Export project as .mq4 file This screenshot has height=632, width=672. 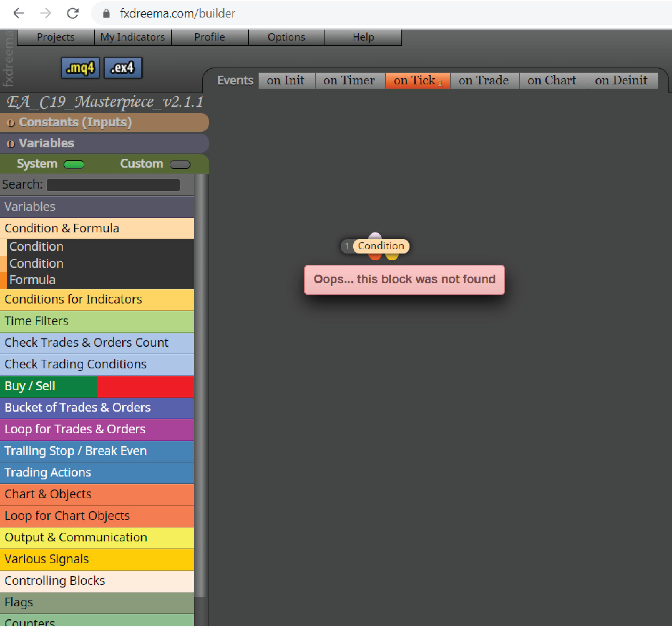click(x=80, y=68)
